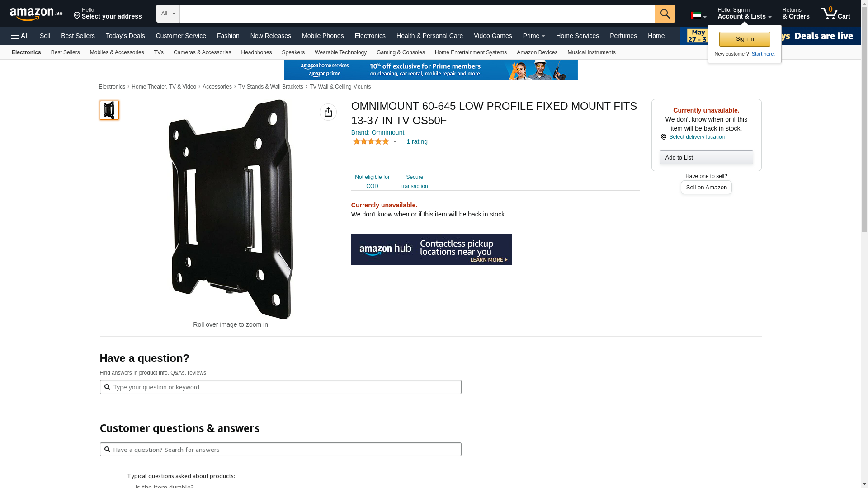Open the All hamburger menu
Image resolution: width=868 pixels, height=488 pixels.
coord(20,36)
